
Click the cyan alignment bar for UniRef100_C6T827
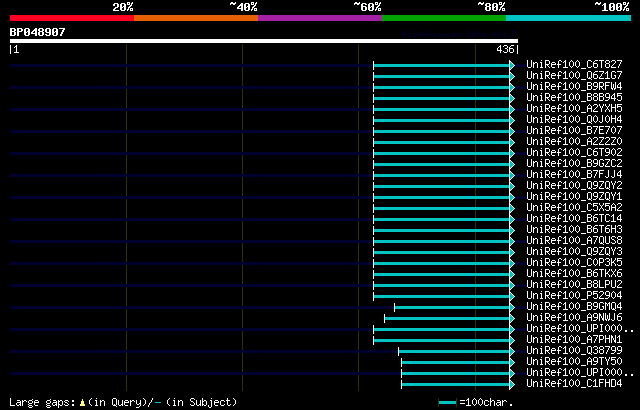pyautogui.click(x=442, y=65)
